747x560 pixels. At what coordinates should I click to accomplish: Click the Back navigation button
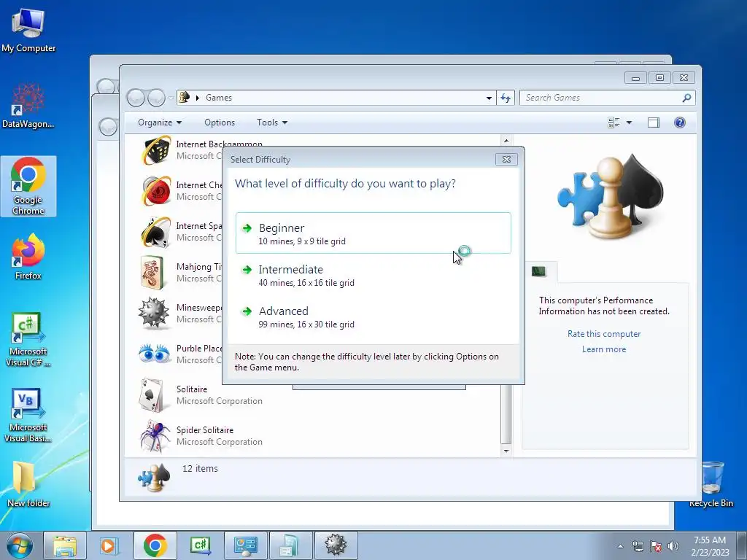(x=136, y=98)
